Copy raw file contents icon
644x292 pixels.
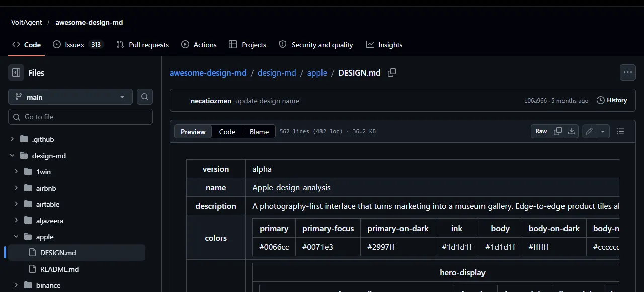[558, 131]
